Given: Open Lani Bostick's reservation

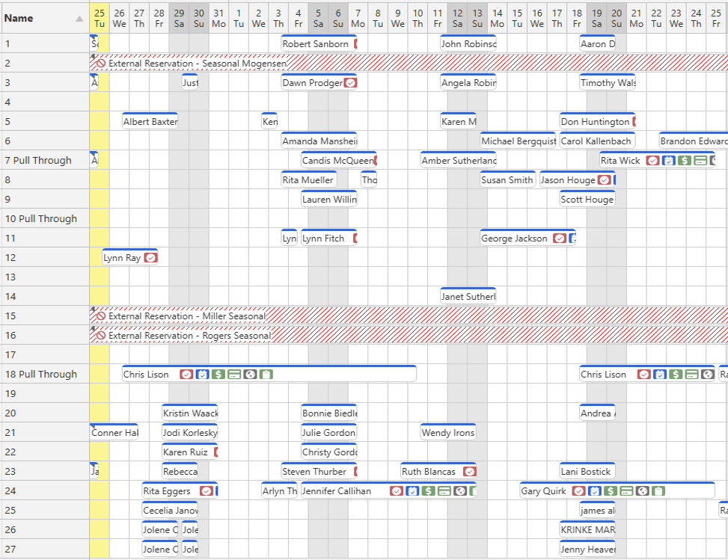Looking at the screenshot, I should [x=587, y=472].
